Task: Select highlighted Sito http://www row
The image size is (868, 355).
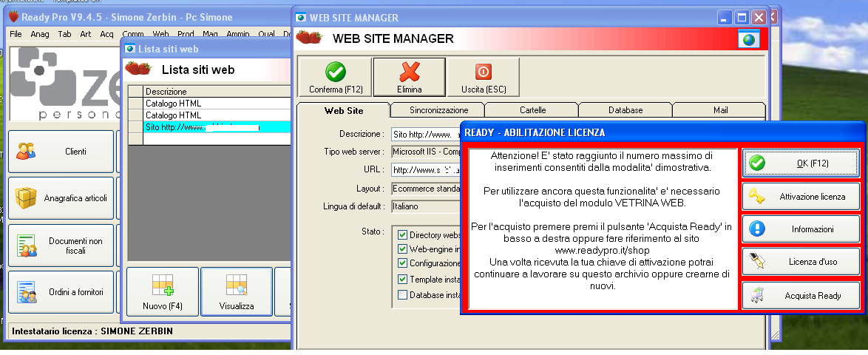Action: point(217,127)
